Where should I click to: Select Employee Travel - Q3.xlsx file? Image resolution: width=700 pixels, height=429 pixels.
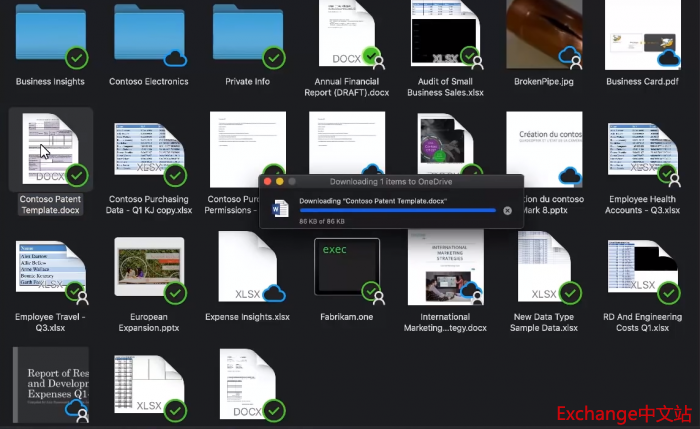[49, 268]
